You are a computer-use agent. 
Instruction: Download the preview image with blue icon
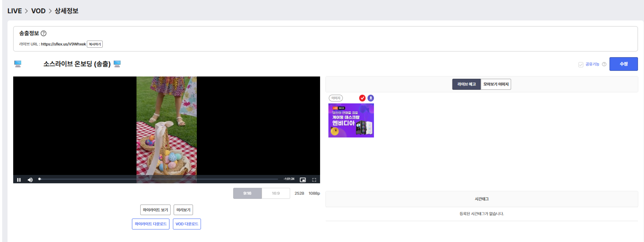pyautogui.click(x=371, y=98)
